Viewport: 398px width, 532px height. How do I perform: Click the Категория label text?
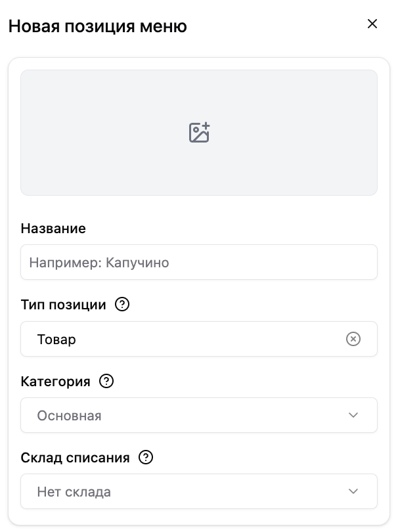(x=56, y=382)
